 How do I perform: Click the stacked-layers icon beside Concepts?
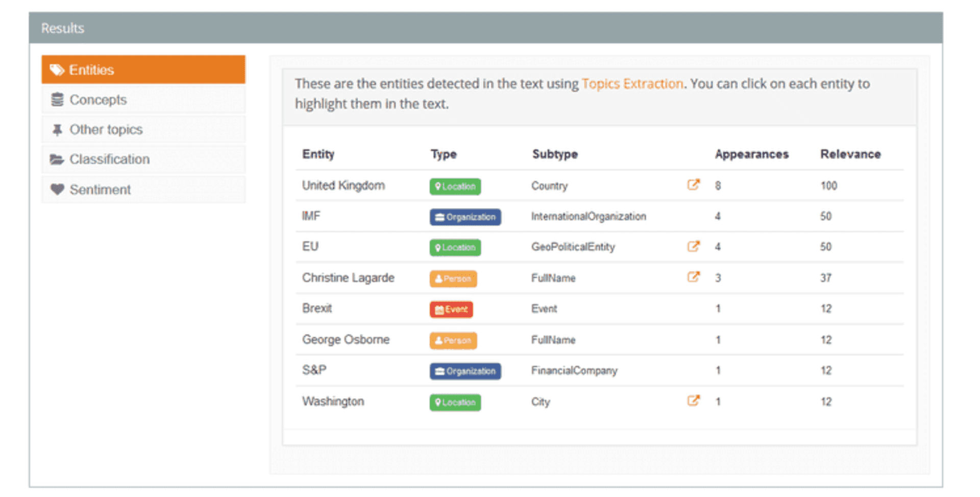point(58,99)
